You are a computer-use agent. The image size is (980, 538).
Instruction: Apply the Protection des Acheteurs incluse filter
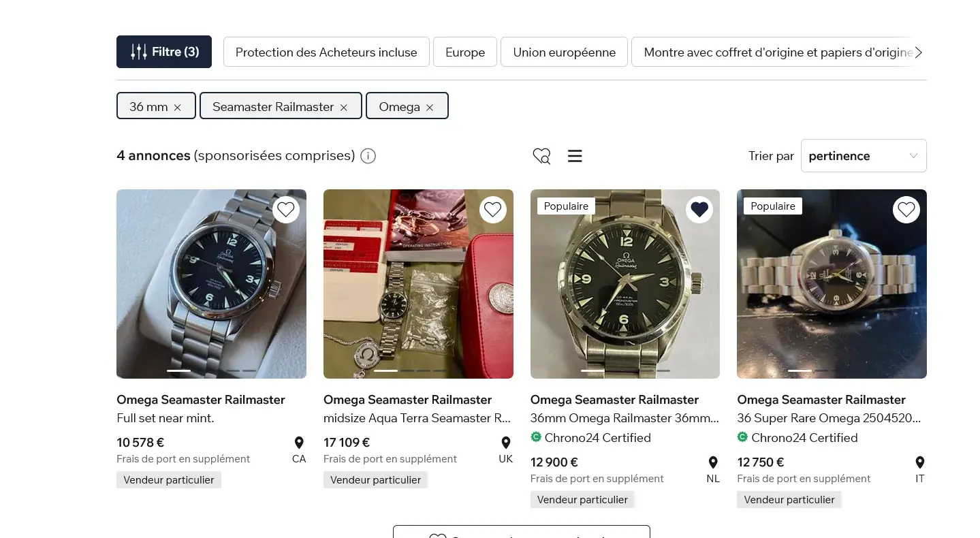coord(326,52)
